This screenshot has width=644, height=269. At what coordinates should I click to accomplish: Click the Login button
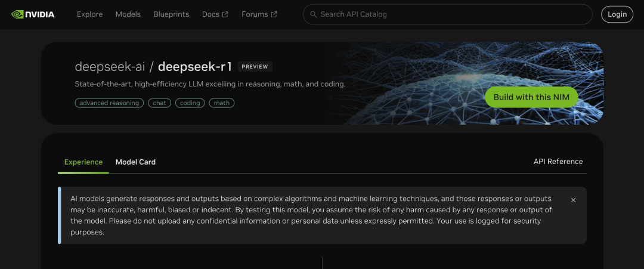tap(617, 14)
